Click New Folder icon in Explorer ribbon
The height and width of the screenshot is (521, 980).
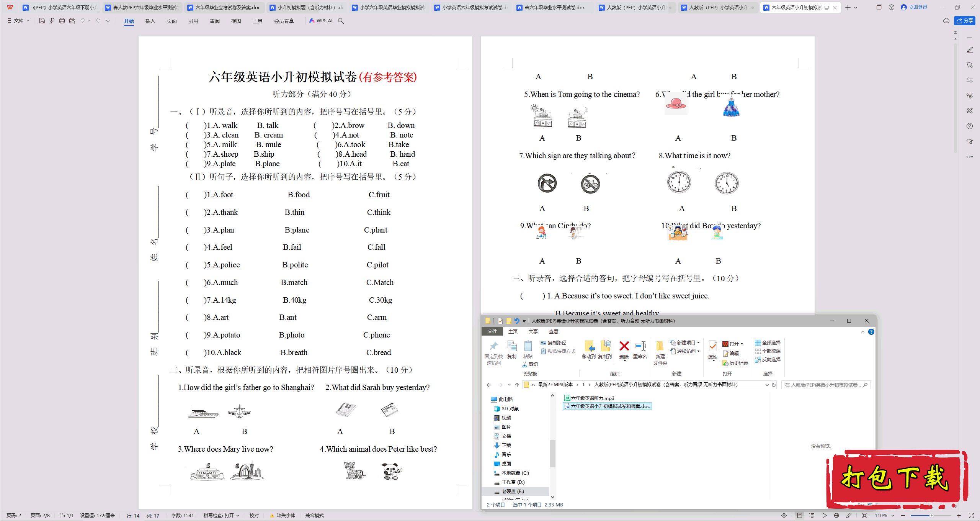click(x=660, y=352)
